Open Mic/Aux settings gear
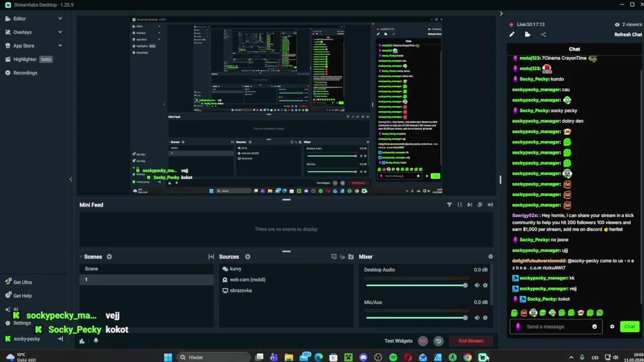The height and width of the screenshot is (362, 644). (x=485, y=318)
